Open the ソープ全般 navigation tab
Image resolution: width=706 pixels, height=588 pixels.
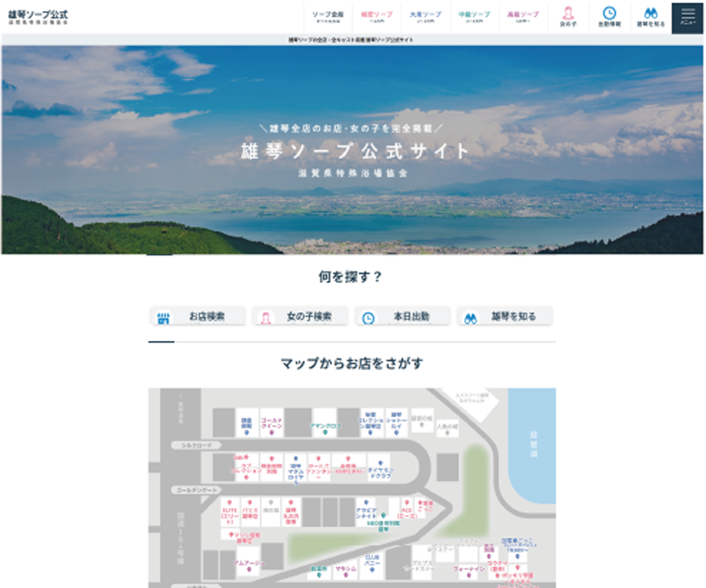pos(327,17)
